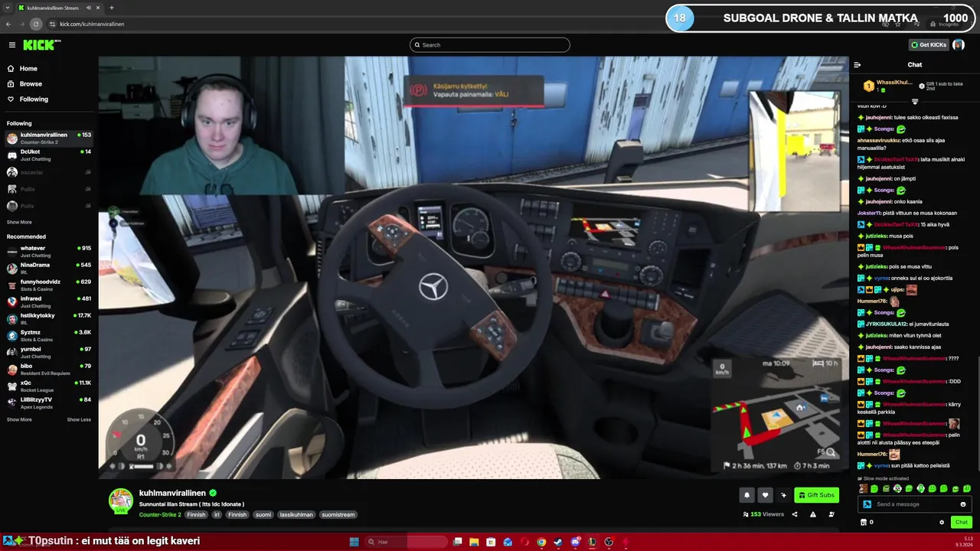Click the address bar URL
980x551 pixels.
click(92, 24)
